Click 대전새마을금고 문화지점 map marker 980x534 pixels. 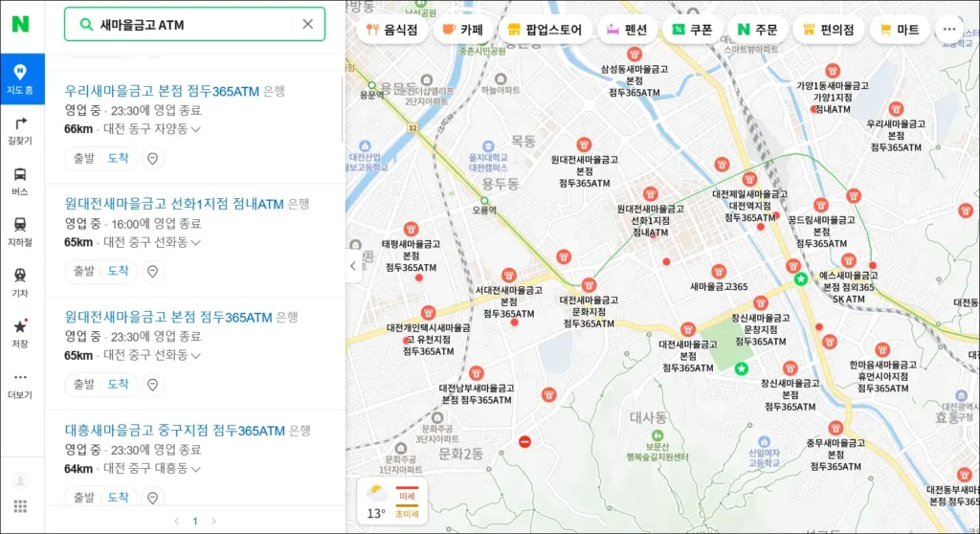[x=589, y=285]
